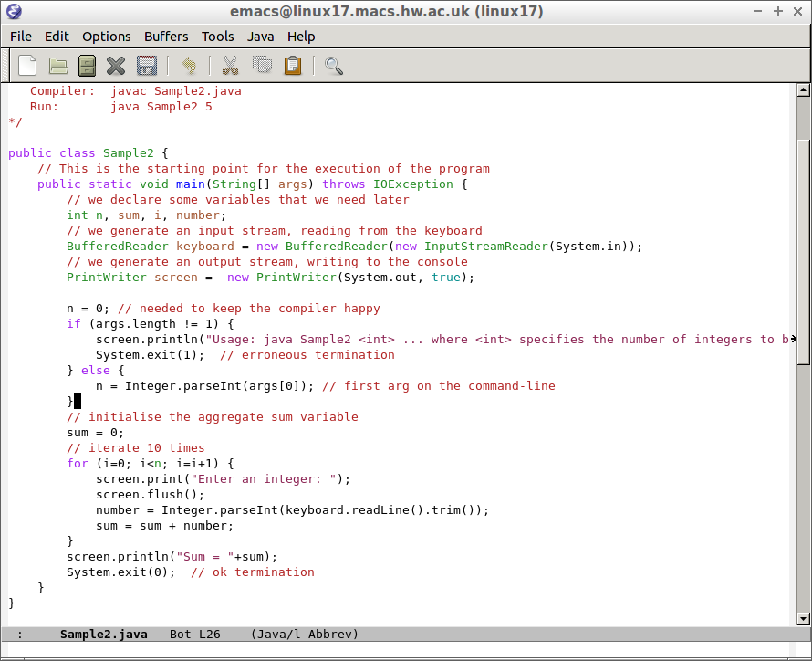The width and height of the screenshot is (812, 661).
Task: Save the buffer using the floppy disk icon
Action: point(146,66)
